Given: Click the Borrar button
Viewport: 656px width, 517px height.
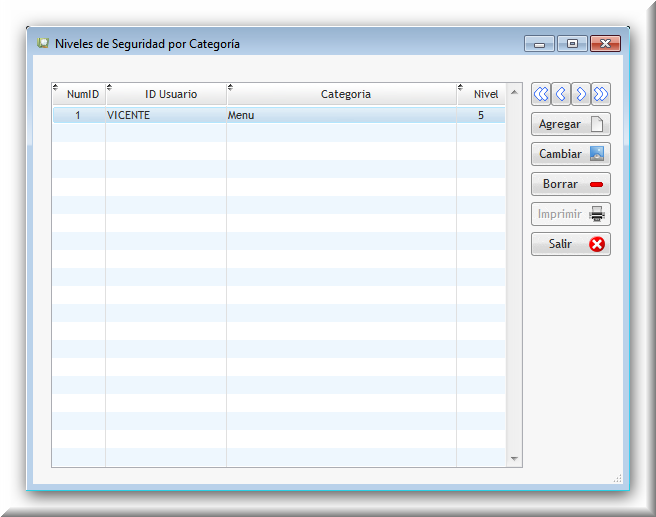Looking at the screenshot, I should point(571,184).
